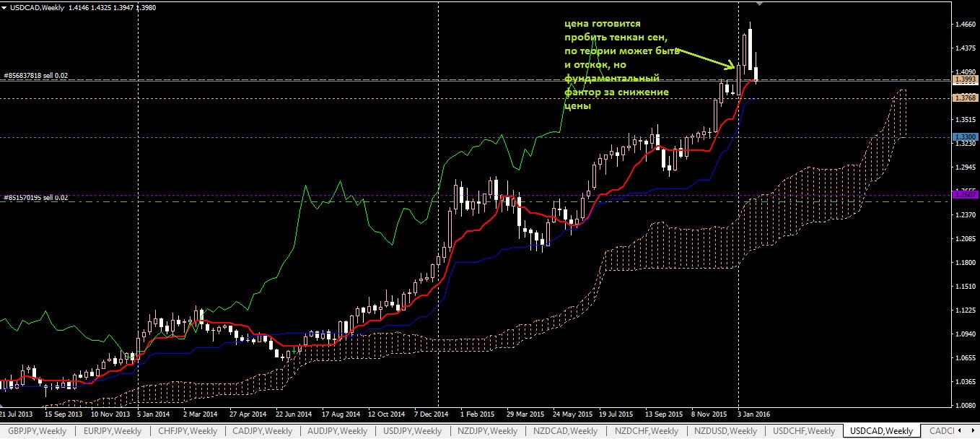Click the scroll-right arrow of the chart tabs
Screen dimensions: 980x439
974,431
